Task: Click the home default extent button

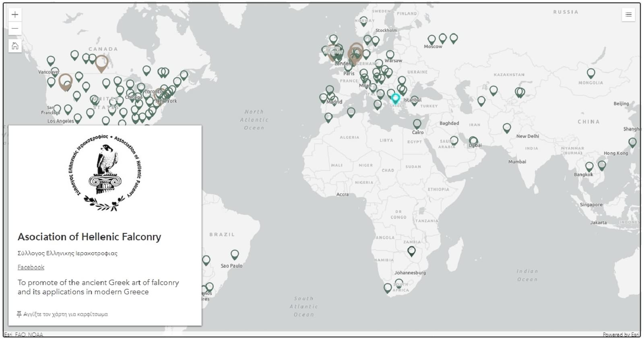Action: [x=15, y=46]
